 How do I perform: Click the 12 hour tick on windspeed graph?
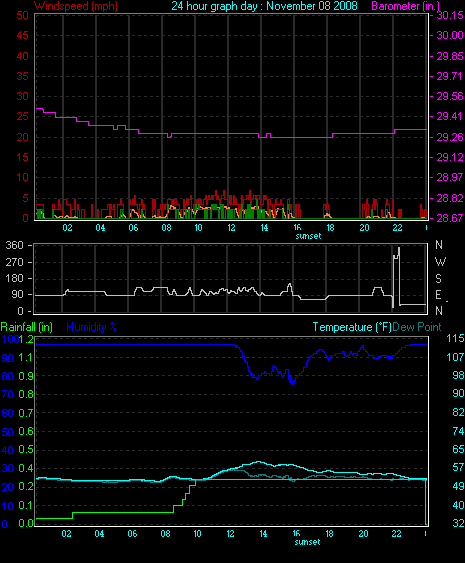coord(231,228)
